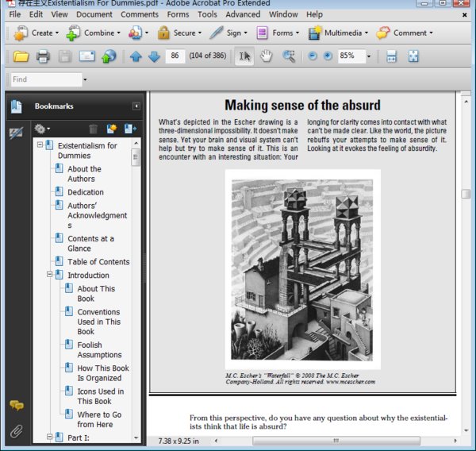Open the Help menu
476x451 pixels.
click(314, 14)
